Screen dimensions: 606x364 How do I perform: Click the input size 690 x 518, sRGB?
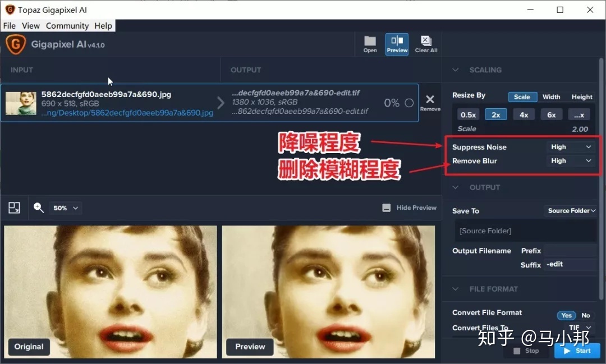(70, 104)
